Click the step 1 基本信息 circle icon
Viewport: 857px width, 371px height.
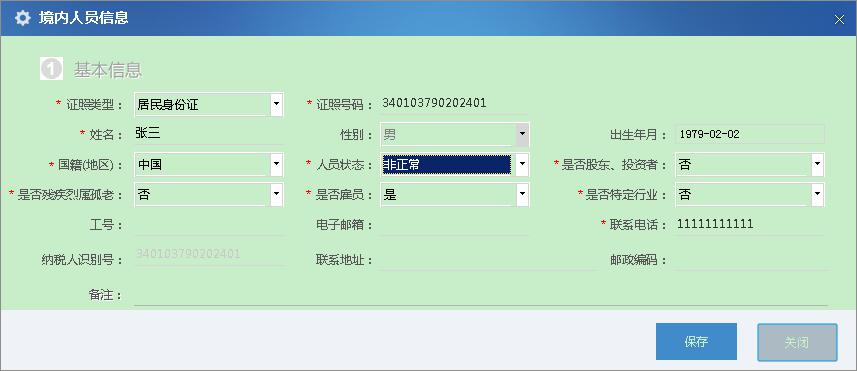click(x=51, y=69)
